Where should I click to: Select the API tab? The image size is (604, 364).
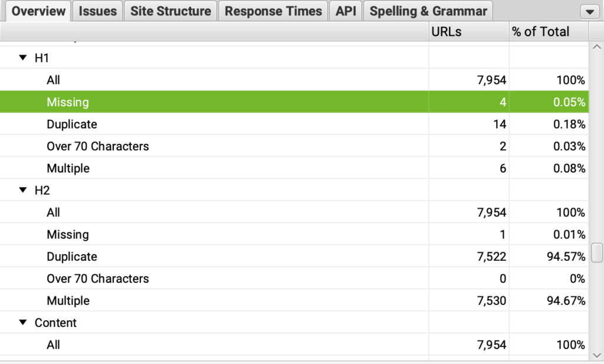click(346, 11)
